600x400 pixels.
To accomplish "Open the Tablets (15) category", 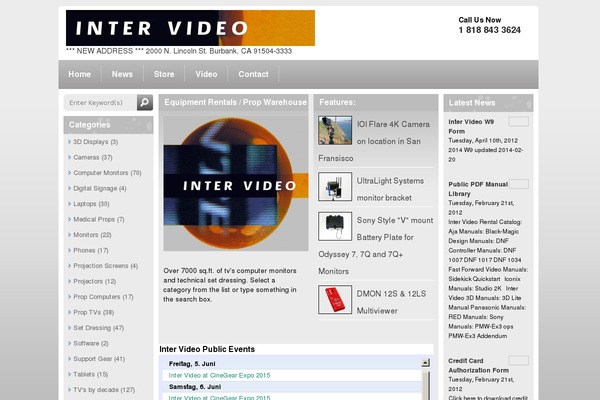I will pos(90,374).
